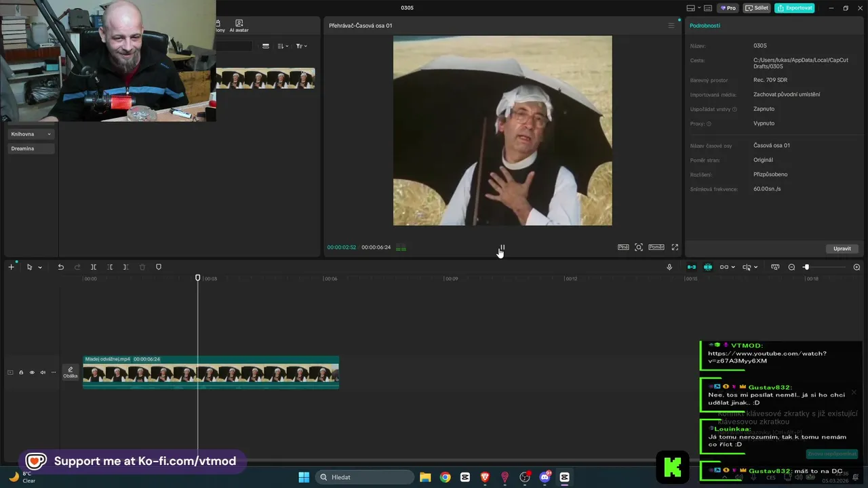Lock the main video track
Screen dimensions: 868x488
[21, 372]
